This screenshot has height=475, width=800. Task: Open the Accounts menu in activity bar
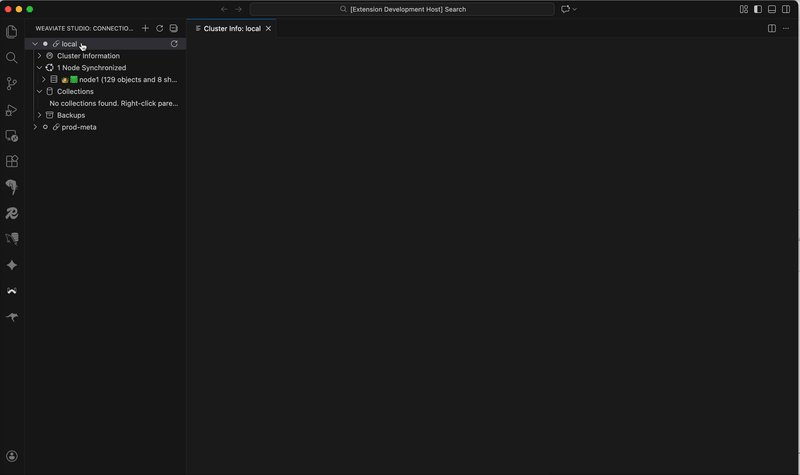click(12, 456)
